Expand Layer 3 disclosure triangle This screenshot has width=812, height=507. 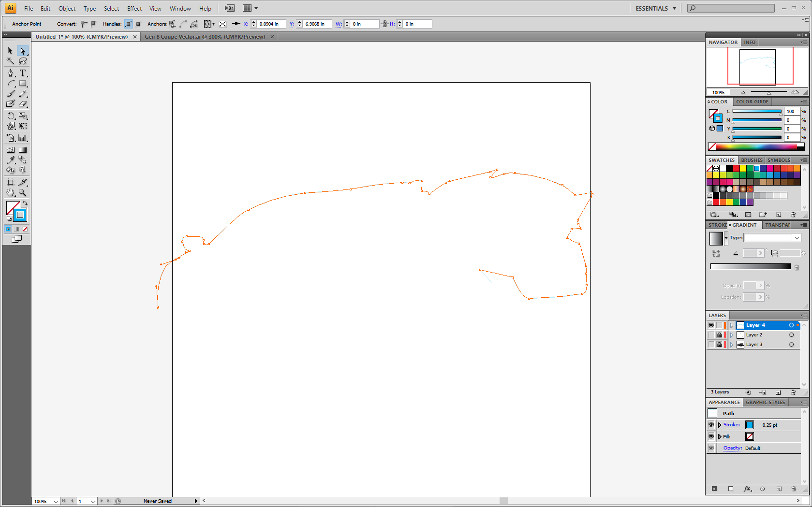click(x=732, y=345)
